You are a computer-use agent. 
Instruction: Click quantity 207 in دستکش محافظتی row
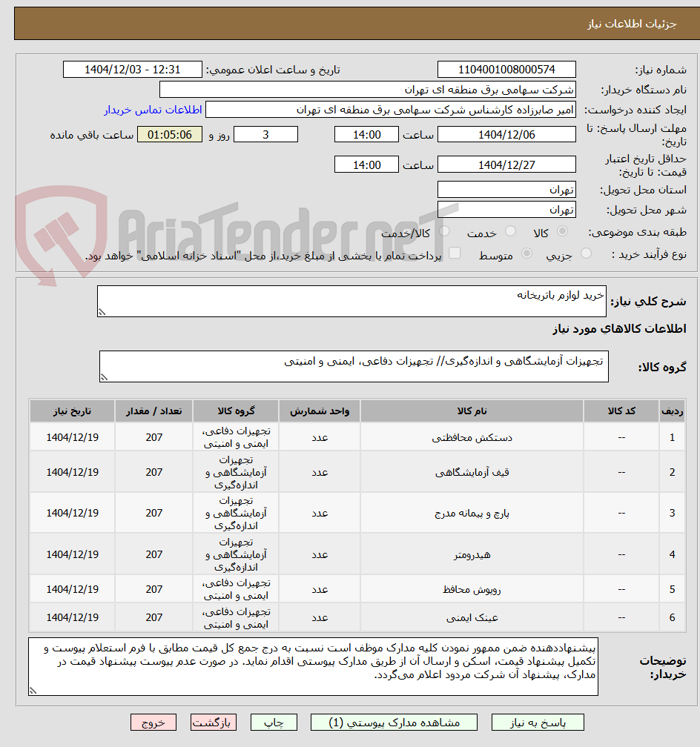point(153,437)
